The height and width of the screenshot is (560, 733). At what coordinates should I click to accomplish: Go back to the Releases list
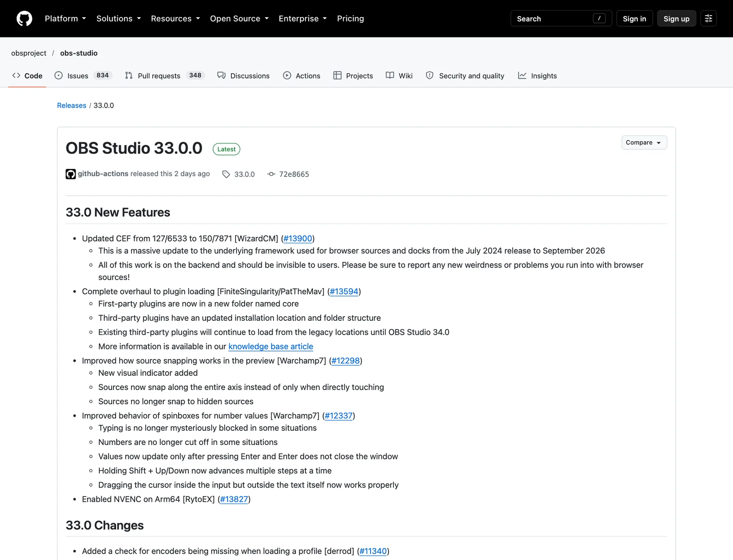tap(71, 105)
